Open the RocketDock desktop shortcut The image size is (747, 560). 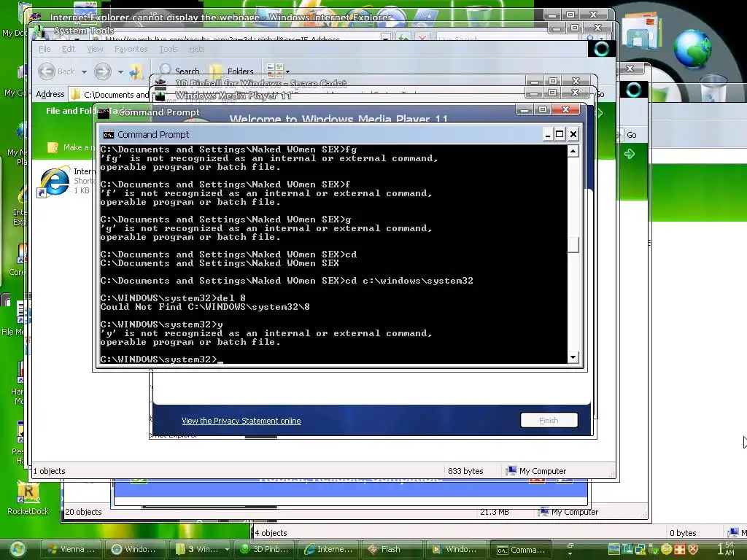(x=28, y=499)
